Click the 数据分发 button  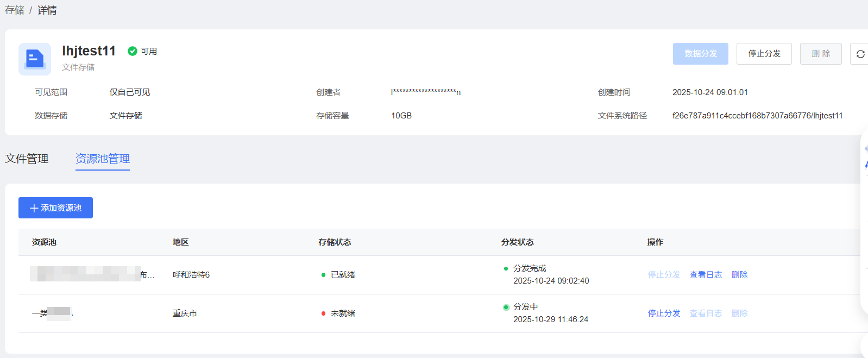(x=700, y=54)
